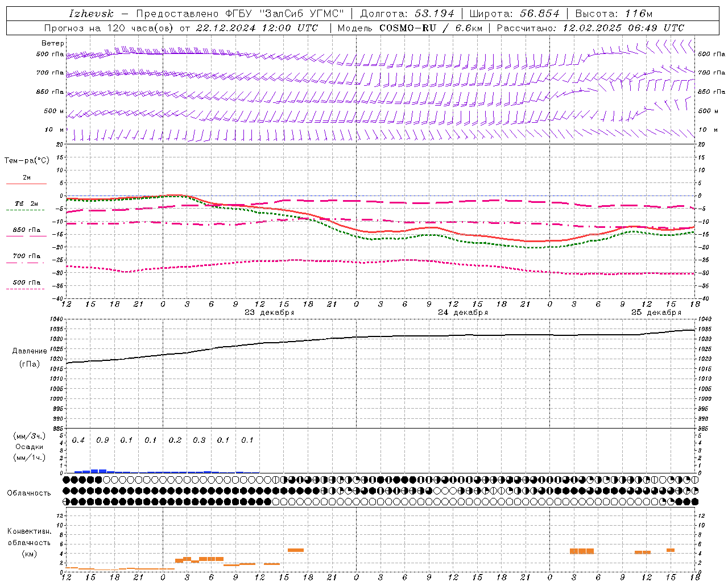Click the 'Td 2м' dew point legend entry
Viewport: 728px width, 582px height.
[27, 203]
